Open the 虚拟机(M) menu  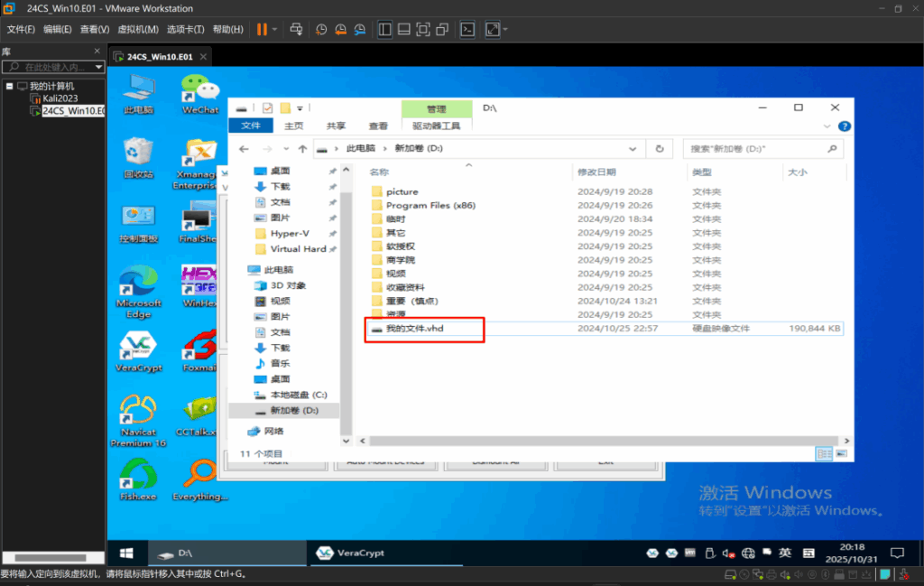point(138,29)
